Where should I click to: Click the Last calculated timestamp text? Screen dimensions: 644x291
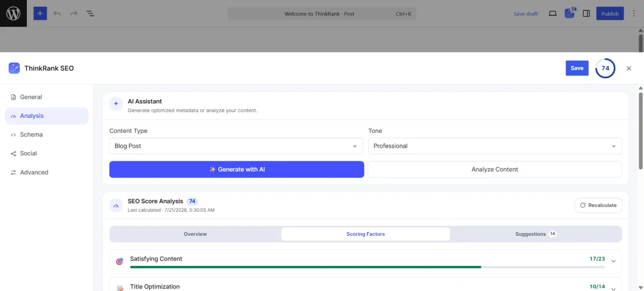click(x=171, y=210)
